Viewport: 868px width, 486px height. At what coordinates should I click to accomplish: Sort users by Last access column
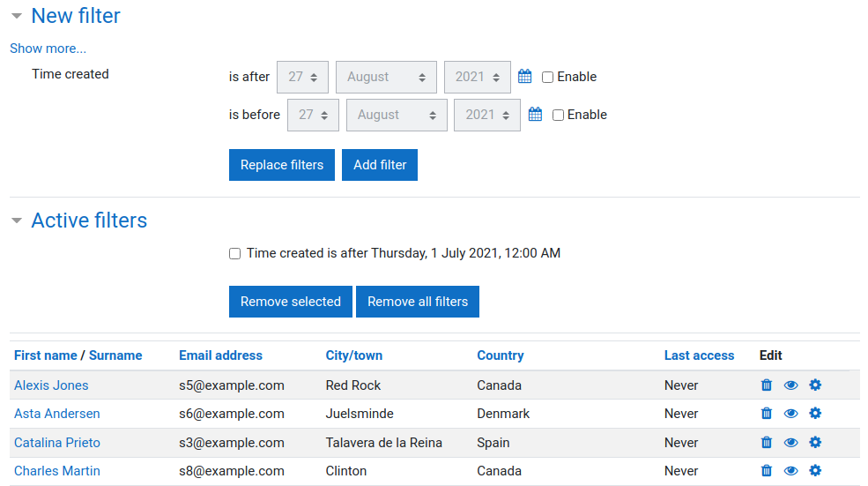[699, 355]
